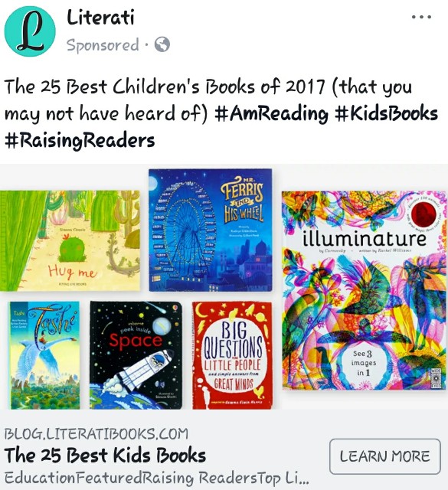Click the Literati page name
448x490 pixels.
tap(100, 18)
